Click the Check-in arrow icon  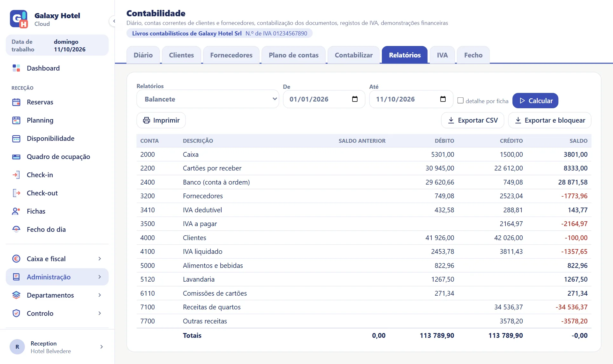pos(16,175)
